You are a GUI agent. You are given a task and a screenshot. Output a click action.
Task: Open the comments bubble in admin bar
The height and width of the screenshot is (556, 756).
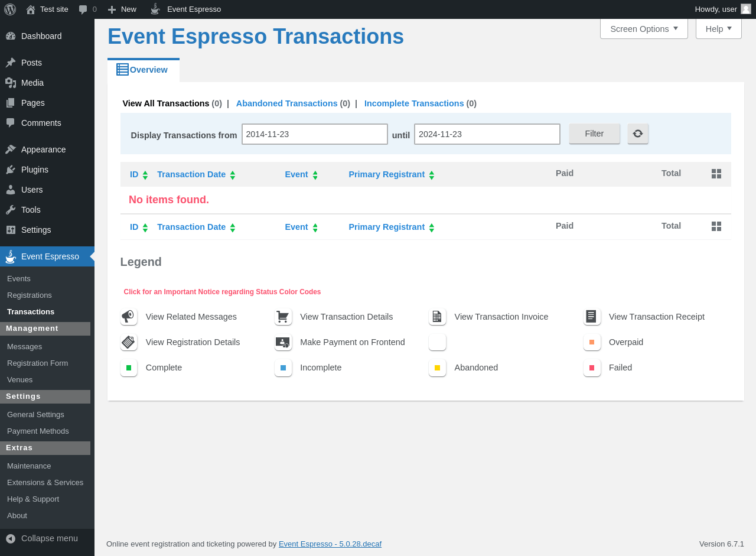[87, 9]
